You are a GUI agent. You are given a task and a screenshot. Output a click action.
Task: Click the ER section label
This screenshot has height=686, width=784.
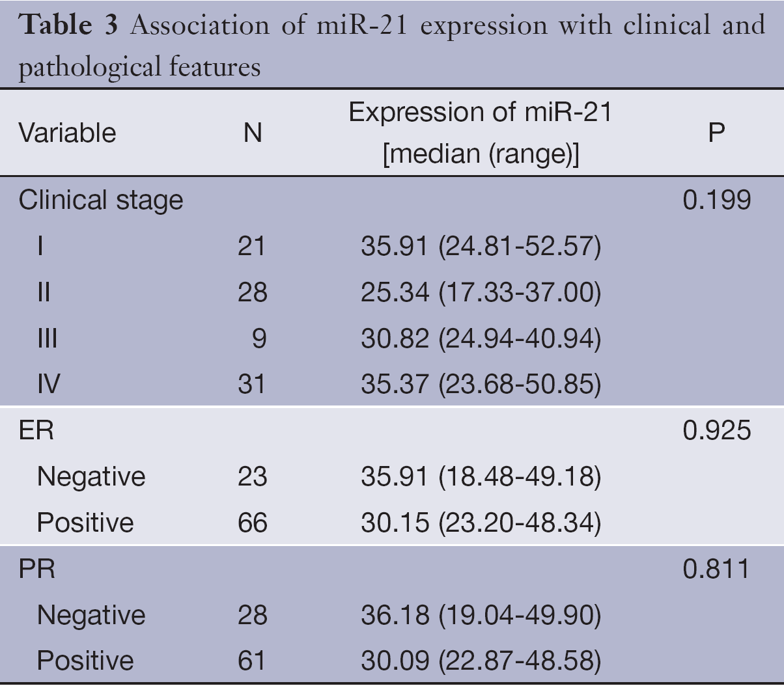pos(36,430)
